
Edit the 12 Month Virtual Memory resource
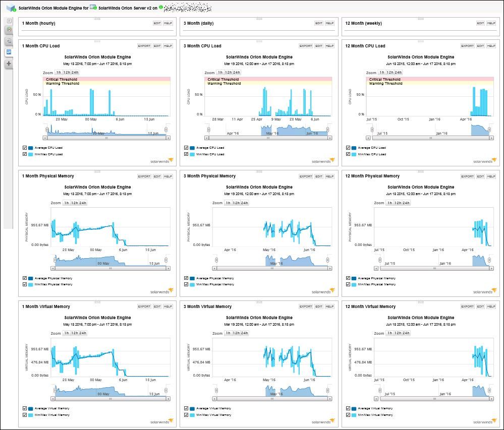pos(480,306)
